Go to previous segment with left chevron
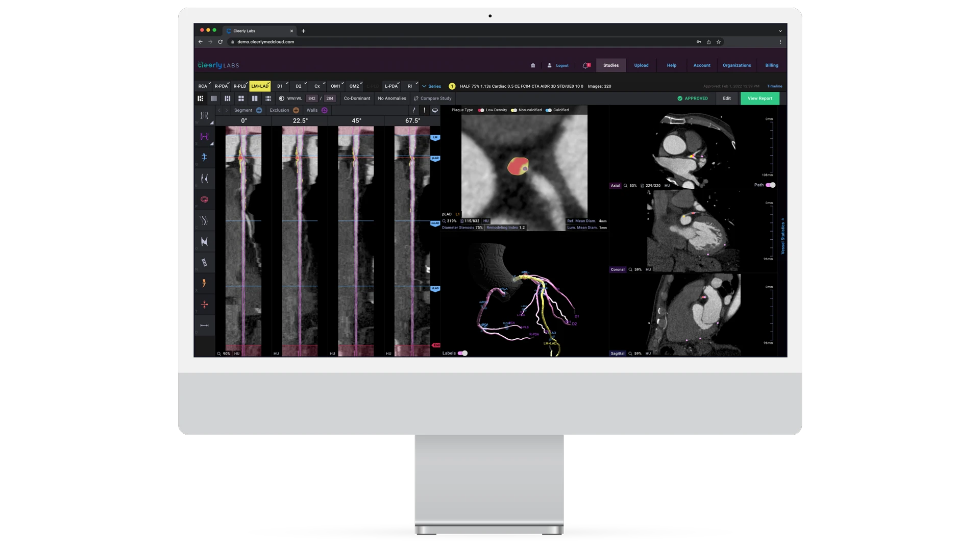The height and width of the screenshot is (551, 980). pos(219,110)
